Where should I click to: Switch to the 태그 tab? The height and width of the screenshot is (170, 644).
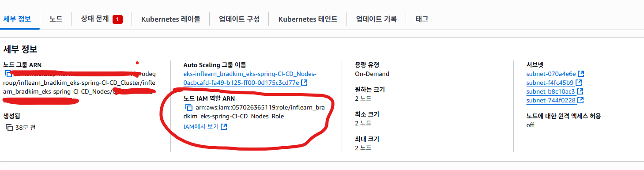coord(422,19)
